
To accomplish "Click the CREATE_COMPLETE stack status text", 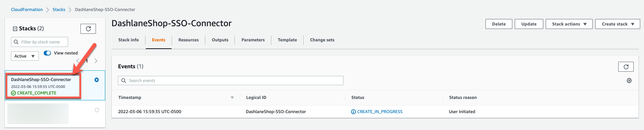I will pos(37,93).
